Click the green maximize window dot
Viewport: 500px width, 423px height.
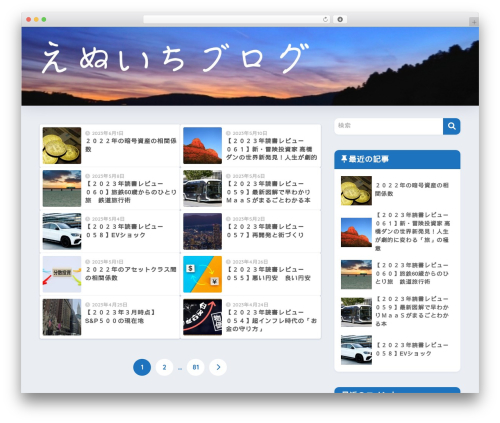[44, 20]
